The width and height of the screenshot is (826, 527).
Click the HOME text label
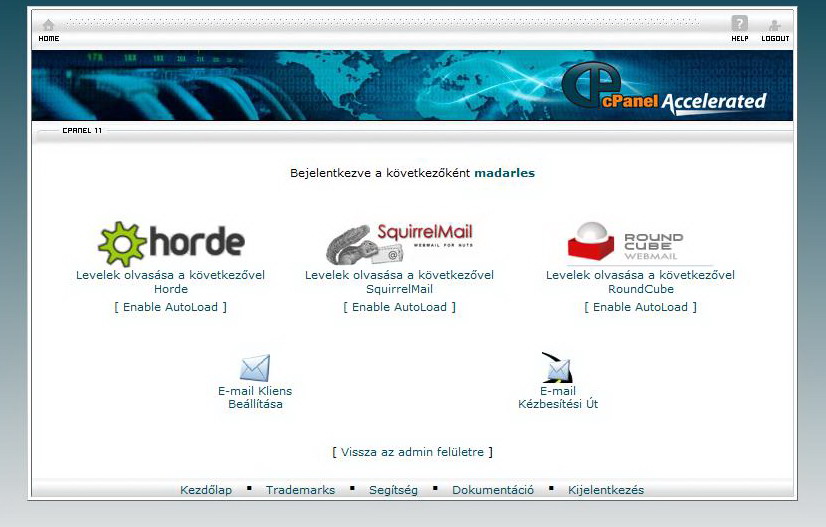tap(49, 38)
